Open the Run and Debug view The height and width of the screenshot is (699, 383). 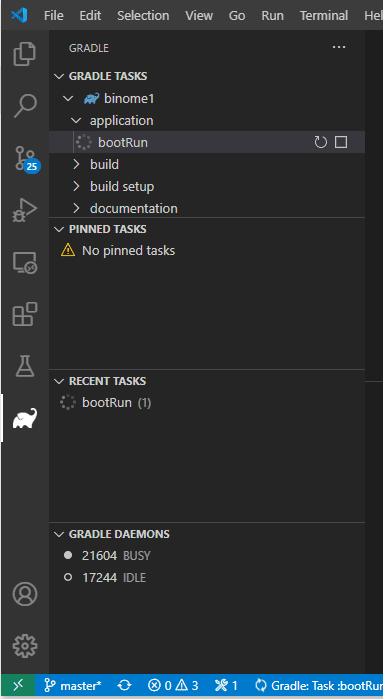(x=25, y=210)
